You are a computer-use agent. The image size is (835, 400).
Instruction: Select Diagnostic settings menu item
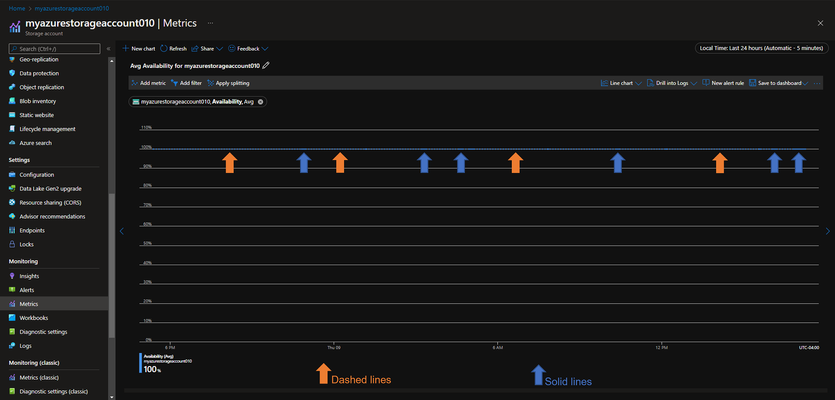[x=38, y=332]
